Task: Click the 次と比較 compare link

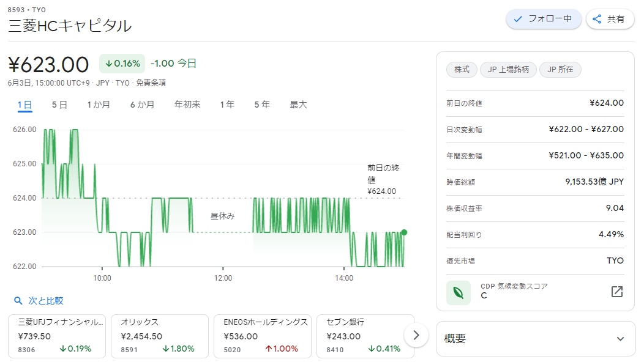Action: point(46,301)
